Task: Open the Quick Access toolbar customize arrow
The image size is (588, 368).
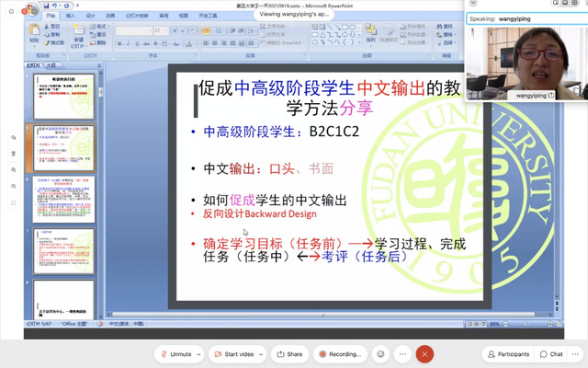Action: point(77,6)
